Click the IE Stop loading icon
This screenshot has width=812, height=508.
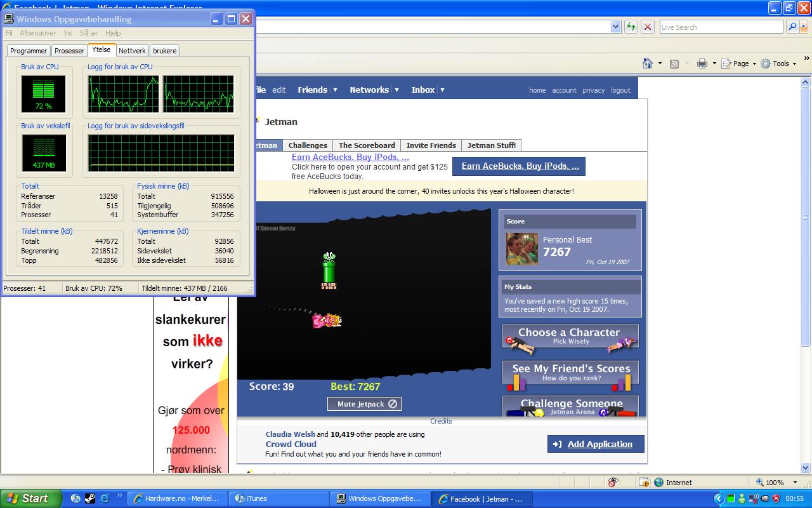click(647, 27)
